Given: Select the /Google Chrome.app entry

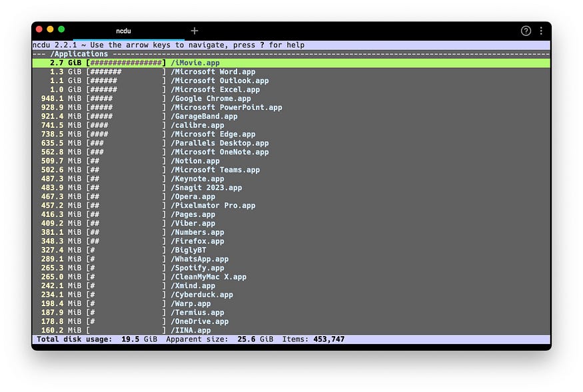Looking at the screenshot, I should tap(291, 98).
